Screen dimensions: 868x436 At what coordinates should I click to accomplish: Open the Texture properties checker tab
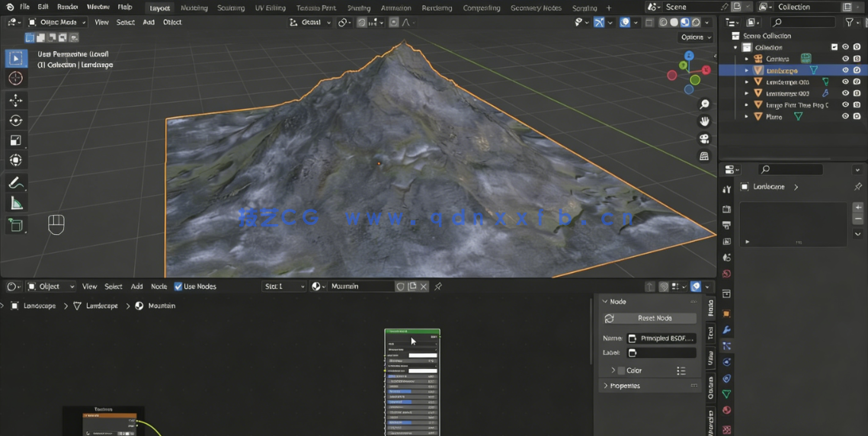pyautogui.click(x=727, y=429)
